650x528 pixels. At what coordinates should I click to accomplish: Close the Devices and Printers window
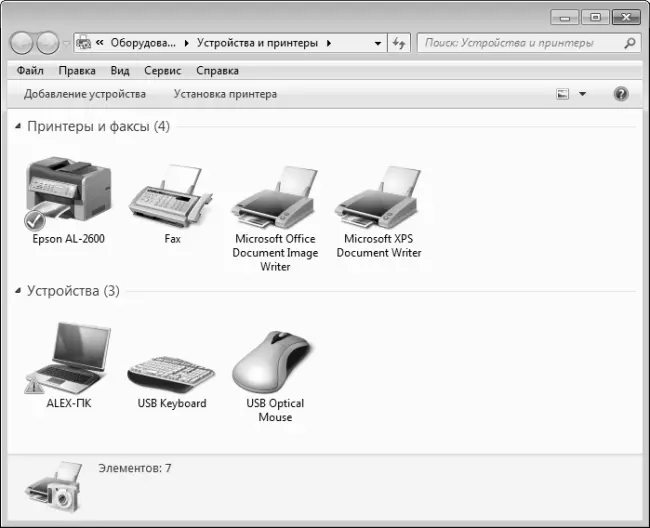pyautogui.click(x=626, y=17)
